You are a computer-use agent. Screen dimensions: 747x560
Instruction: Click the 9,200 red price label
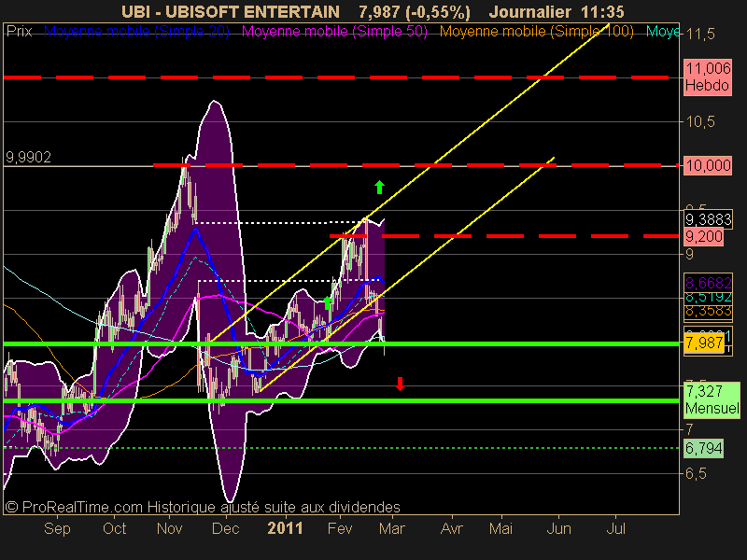[x=704, y=236]
